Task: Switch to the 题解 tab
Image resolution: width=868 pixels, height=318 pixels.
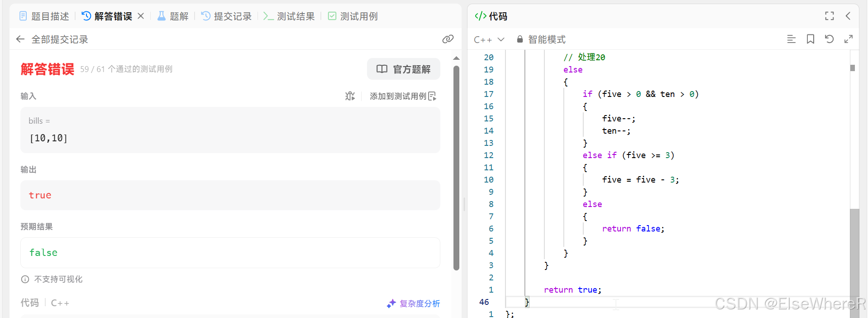Action: coord(172,16)
